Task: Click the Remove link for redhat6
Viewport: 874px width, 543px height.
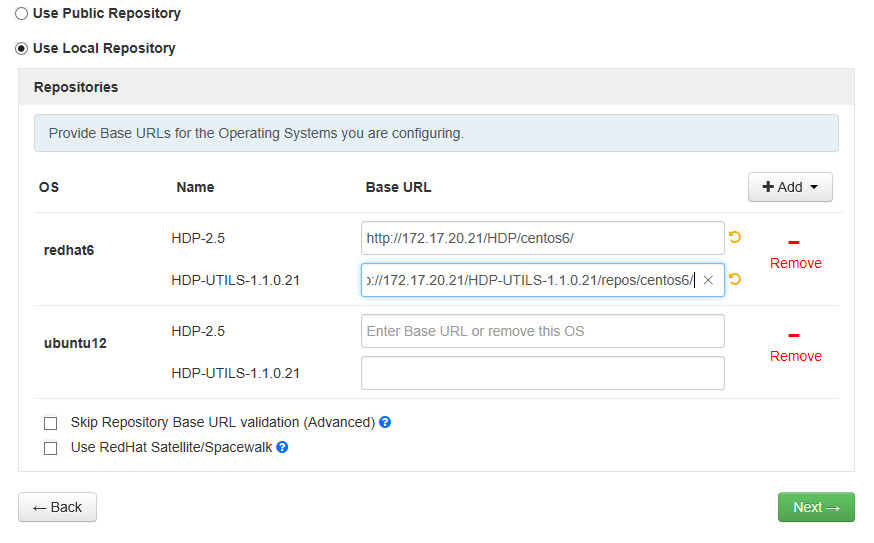Action: click(x=795, y=263)
